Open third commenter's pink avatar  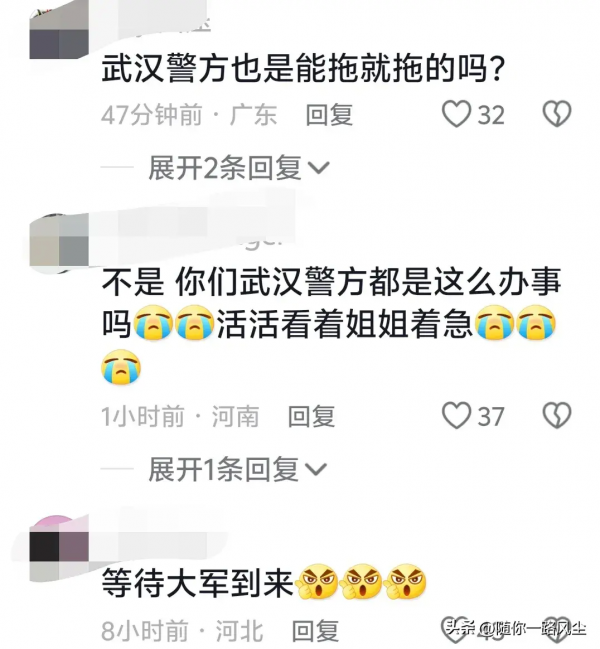[59, 544]
